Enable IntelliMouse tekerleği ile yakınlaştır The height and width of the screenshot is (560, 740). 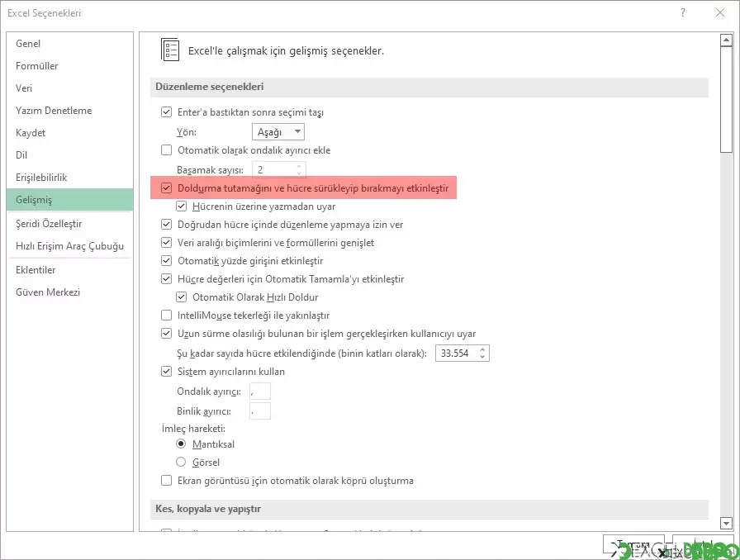166,315
